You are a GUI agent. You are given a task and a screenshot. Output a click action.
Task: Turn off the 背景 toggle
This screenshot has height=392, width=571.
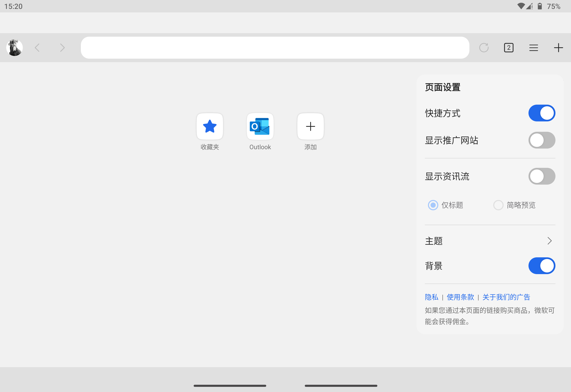[542, 266]
